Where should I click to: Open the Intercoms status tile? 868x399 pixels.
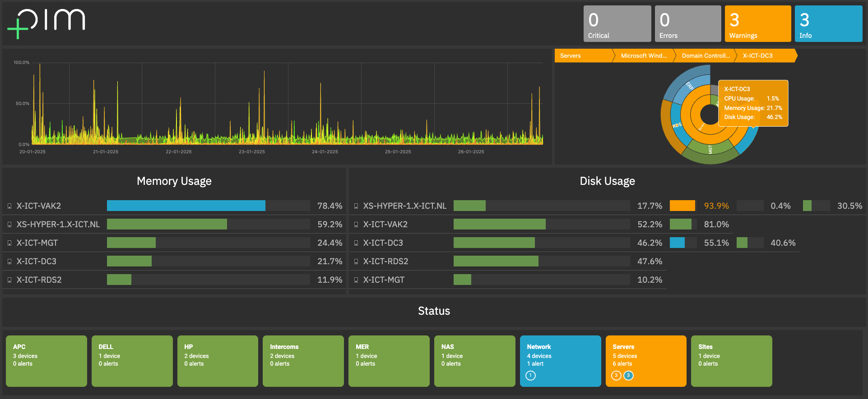pyautogui.click(x=303, y=361)
